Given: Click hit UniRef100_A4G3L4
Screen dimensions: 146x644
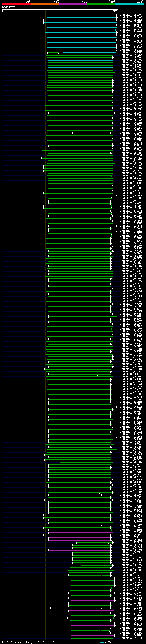Looking at the screenshot, I should [x=131, y=296].
